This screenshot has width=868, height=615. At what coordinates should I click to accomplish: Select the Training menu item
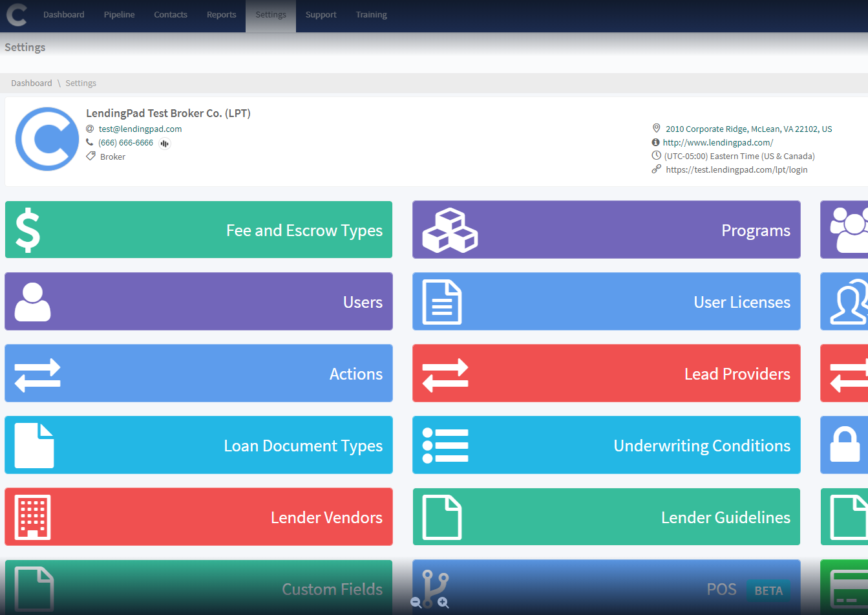pyautogui.click(x=371, y=15)
